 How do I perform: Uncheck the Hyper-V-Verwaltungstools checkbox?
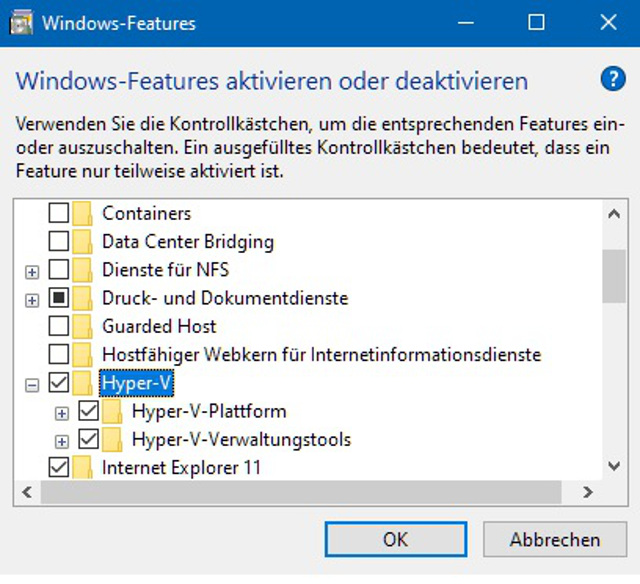point(88,439)
